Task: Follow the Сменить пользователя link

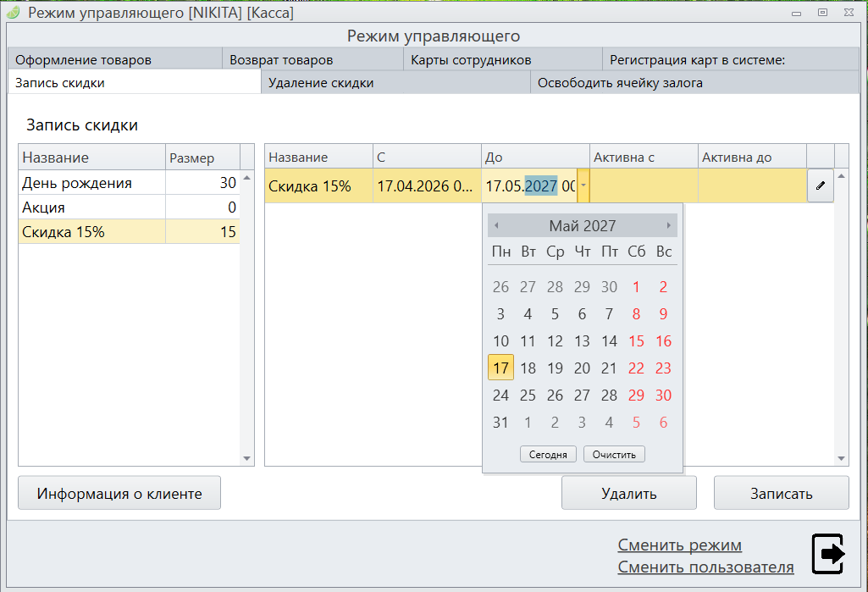Action: point(705,567)
